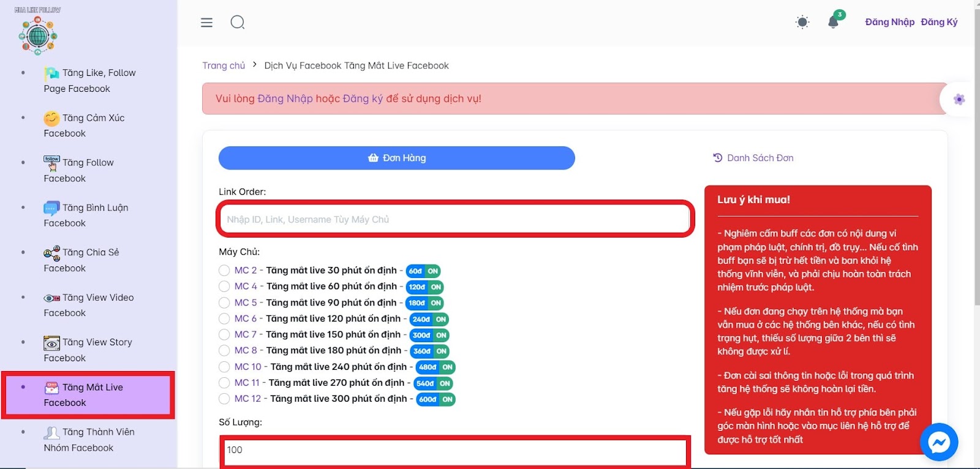980x469 pixels.
Task: Click the Tăng Follow icon
Action: coord(51,163)
